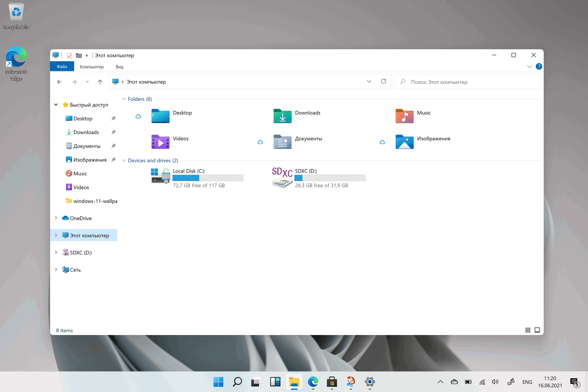Viewport: 588px width, 392px height.
Task: Open Settings gear on the taskbar
Action: click(x=370, y=381)
